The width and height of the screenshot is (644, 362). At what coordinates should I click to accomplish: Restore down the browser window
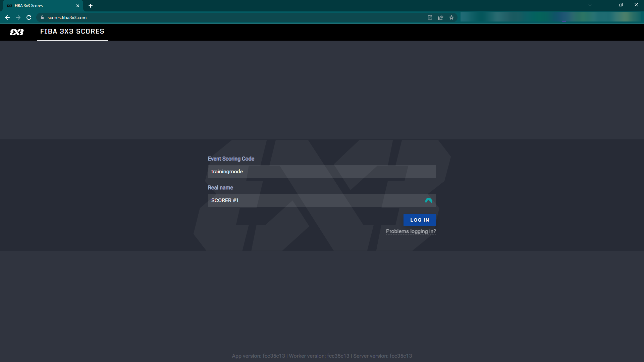[621, 5]
